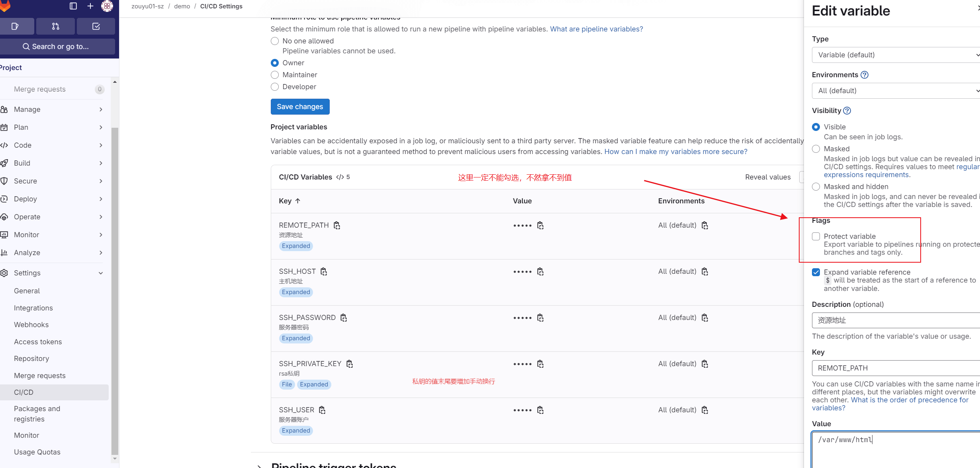Screen dimensions: 980x468
Task: Copy the SSH_HOST variable value
Action: coord(540,271)
